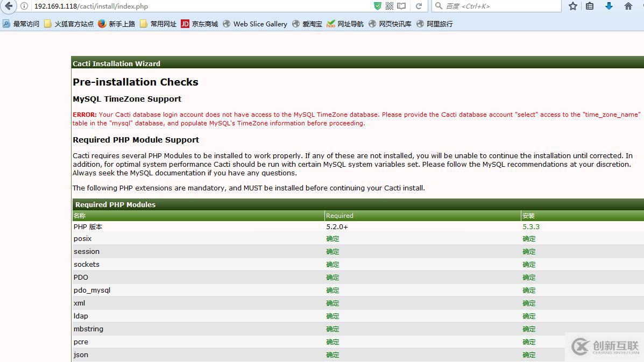Click the search magnifier icon
Viewport: 644px width, 362px height.
point(438,6)
